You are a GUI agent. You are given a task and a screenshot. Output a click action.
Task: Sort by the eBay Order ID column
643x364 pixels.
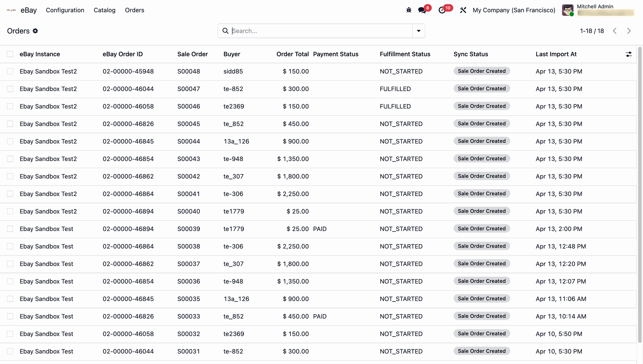123,54
